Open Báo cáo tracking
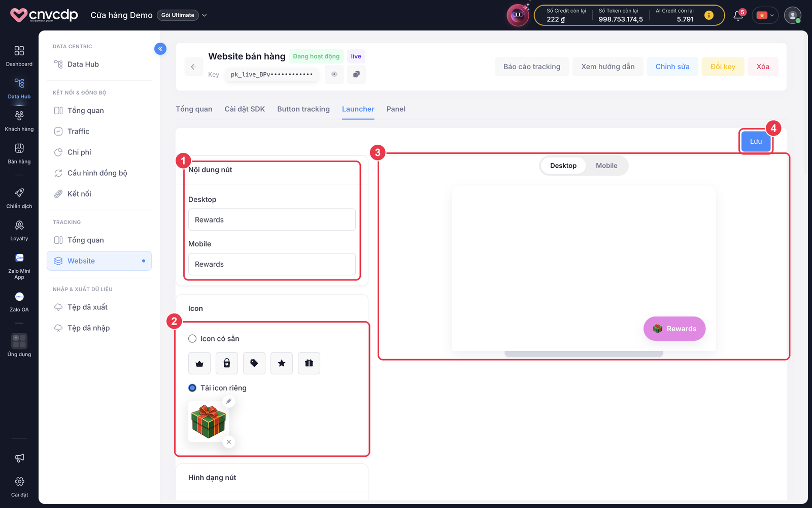The image size is (812, 508). pyautogui.click(x=532, y=67)
